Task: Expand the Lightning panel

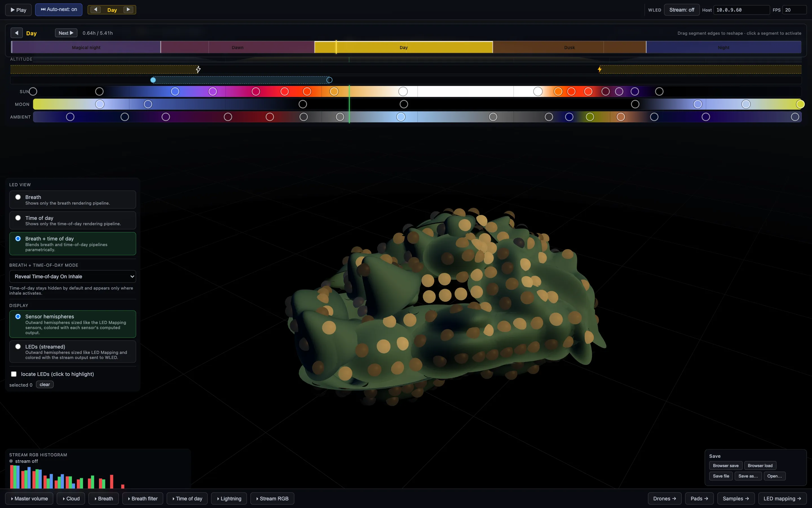Action: pyautogui.click(x=229, y=499)
